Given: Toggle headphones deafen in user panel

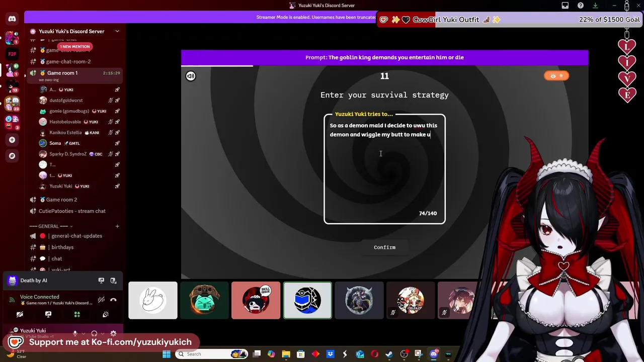Looking at the screenshot, I should [x=94, y=333].
